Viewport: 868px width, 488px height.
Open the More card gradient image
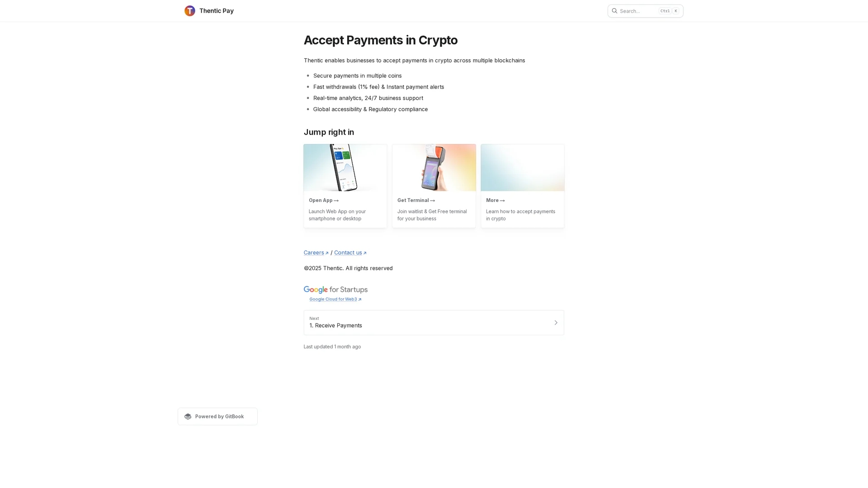coord(523,168)
